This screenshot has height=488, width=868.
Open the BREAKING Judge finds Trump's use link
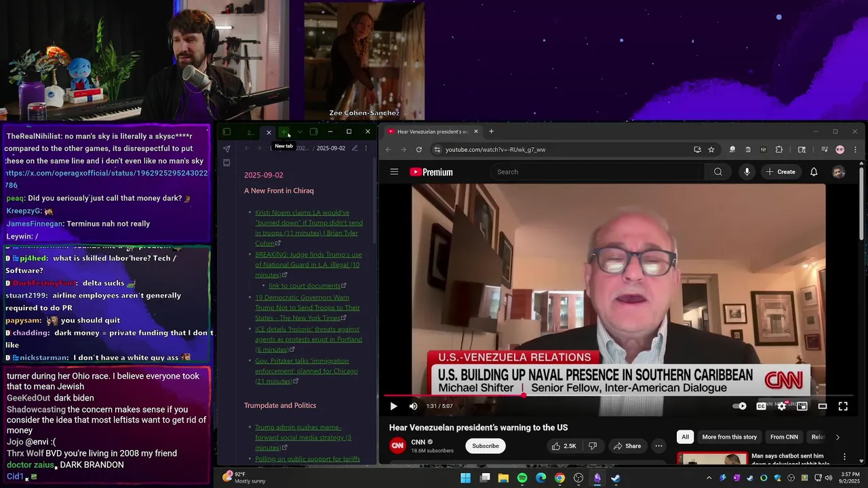309,264
